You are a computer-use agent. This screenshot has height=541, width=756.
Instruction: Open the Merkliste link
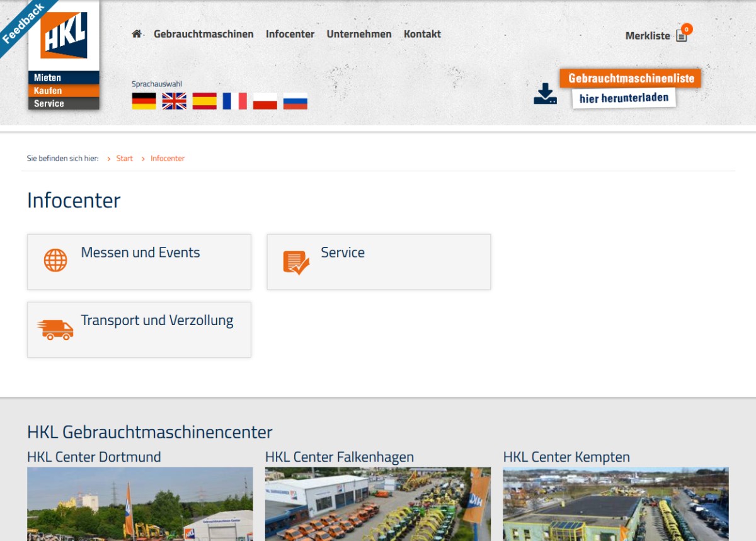(x=648, y=36)
